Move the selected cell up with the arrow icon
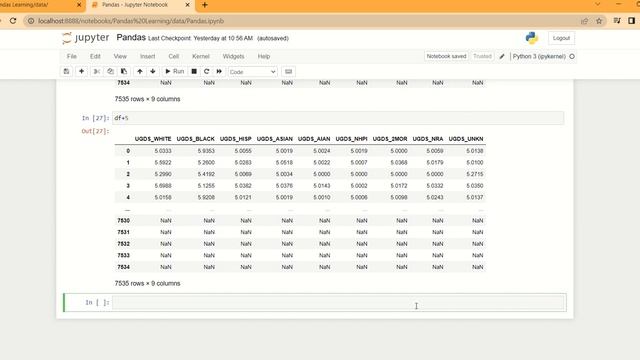 coord(140,71)
